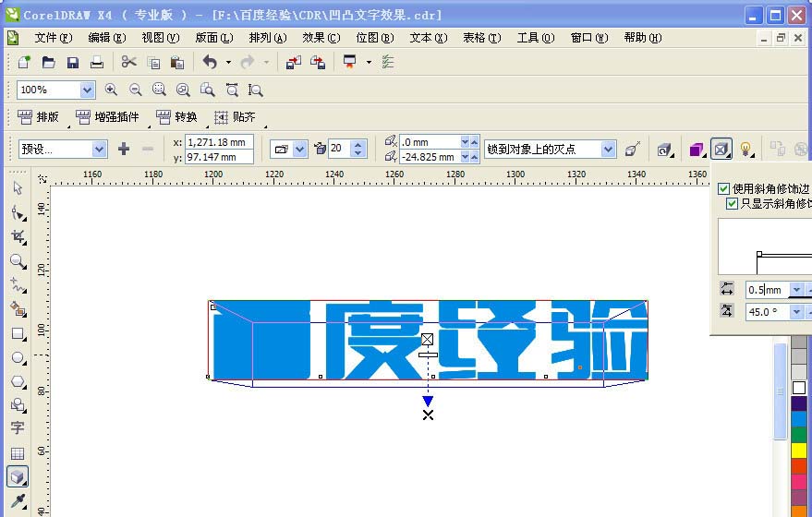812x517 pixels.
Task: Open extrude rotation options
Action: pyautogui.click(x=665, y=150)
